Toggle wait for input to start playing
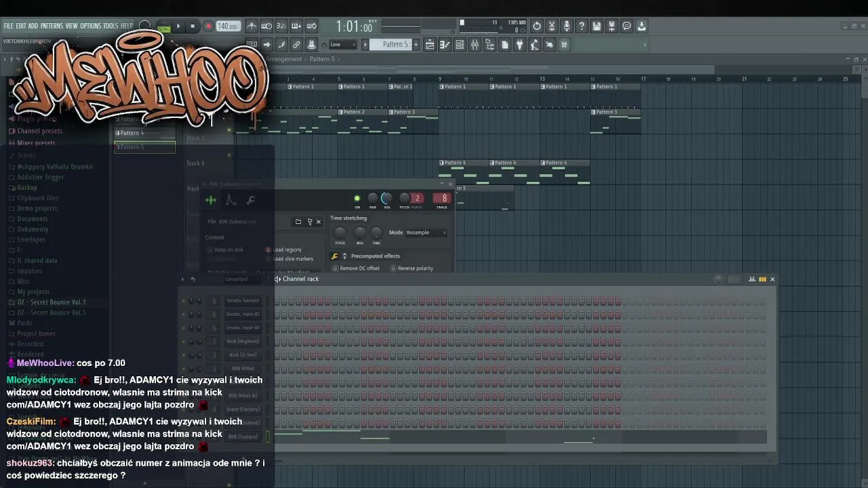Screen dimensions: 868x488 pos(267,26)
